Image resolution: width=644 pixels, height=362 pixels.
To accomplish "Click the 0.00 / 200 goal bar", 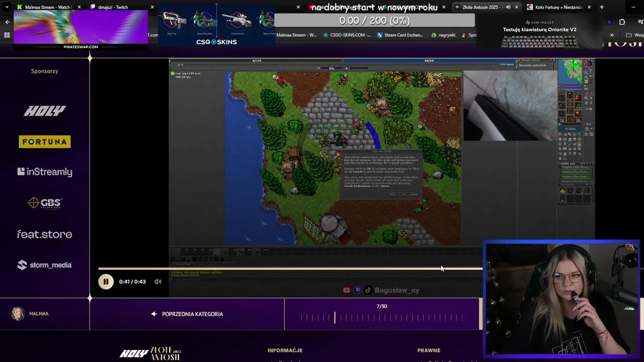I will (374, 21).
